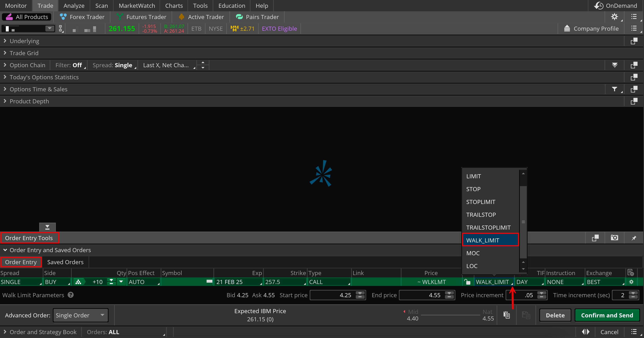
Task: Click the Mid-Nat price slider track
Action: tap(450, 315)
